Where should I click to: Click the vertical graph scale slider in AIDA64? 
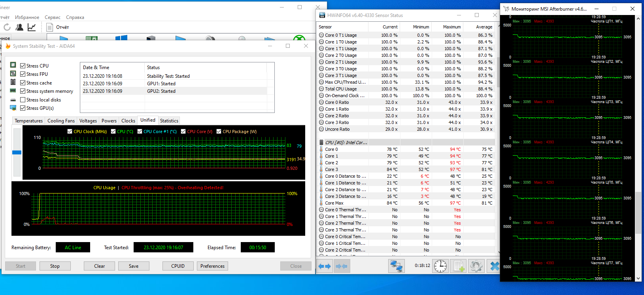(x=17, y=152)
